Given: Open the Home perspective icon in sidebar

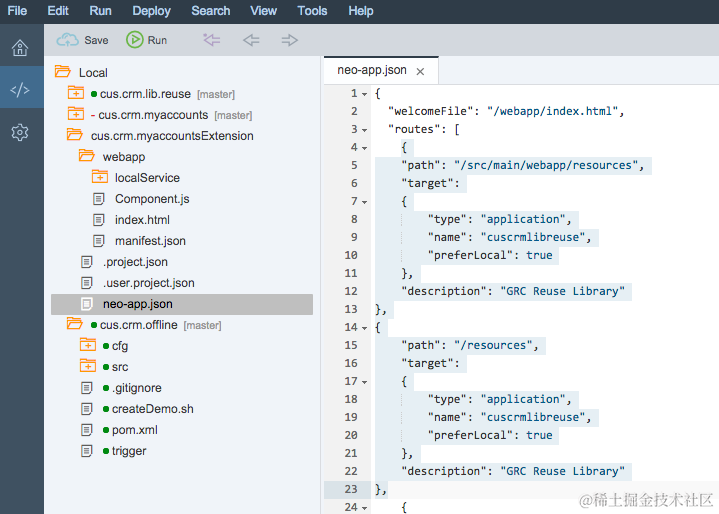Looking at the screenshot, I should tap(20, 48).
